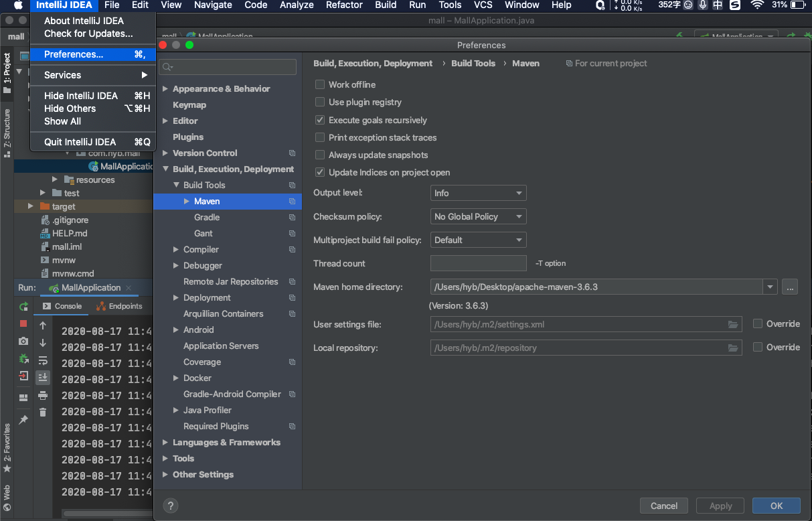Stop the running MallApplication process
Screen dimensions: 812x521
click(23, 323)
